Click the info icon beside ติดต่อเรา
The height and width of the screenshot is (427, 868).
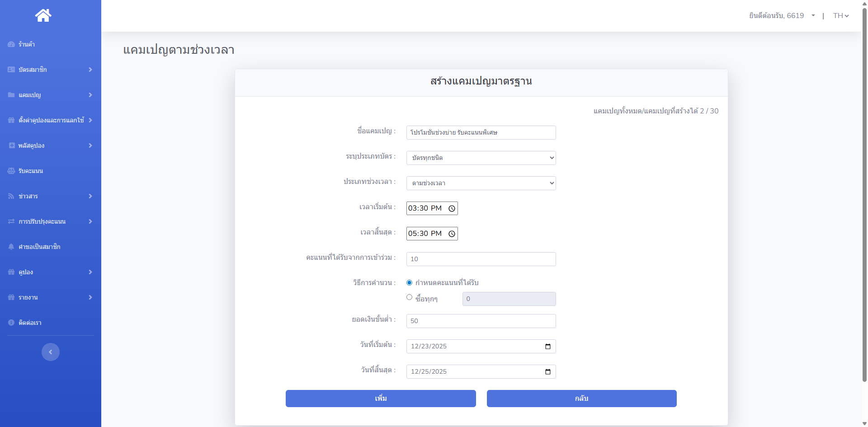[11, 323]
